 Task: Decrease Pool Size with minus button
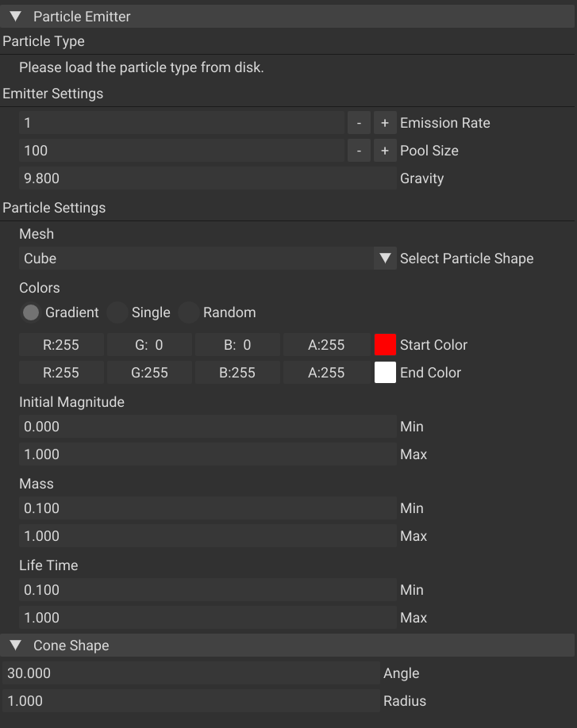(359, 151)
